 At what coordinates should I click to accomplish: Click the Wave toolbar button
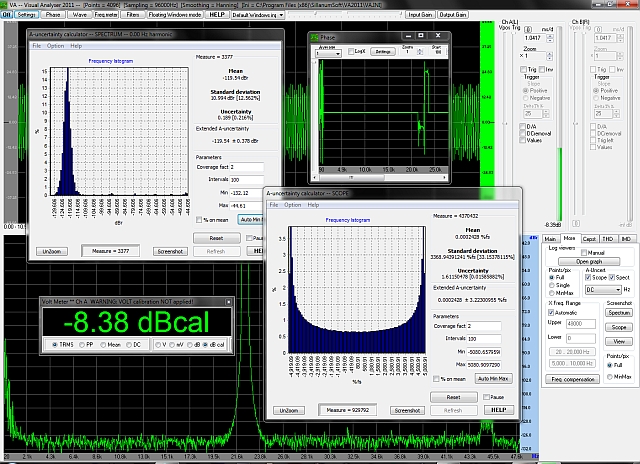pyautogui.click(x=79, y=16)
